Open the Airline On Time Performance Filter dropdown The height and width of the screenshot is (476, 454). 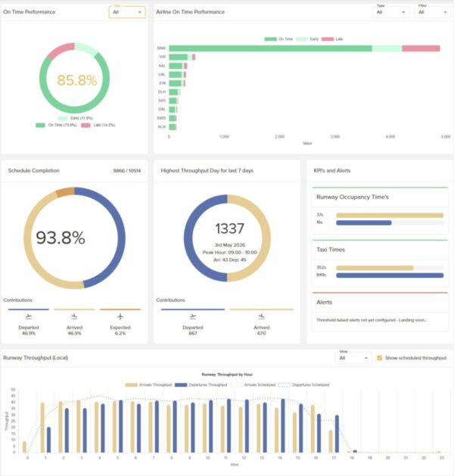point(433,12)
